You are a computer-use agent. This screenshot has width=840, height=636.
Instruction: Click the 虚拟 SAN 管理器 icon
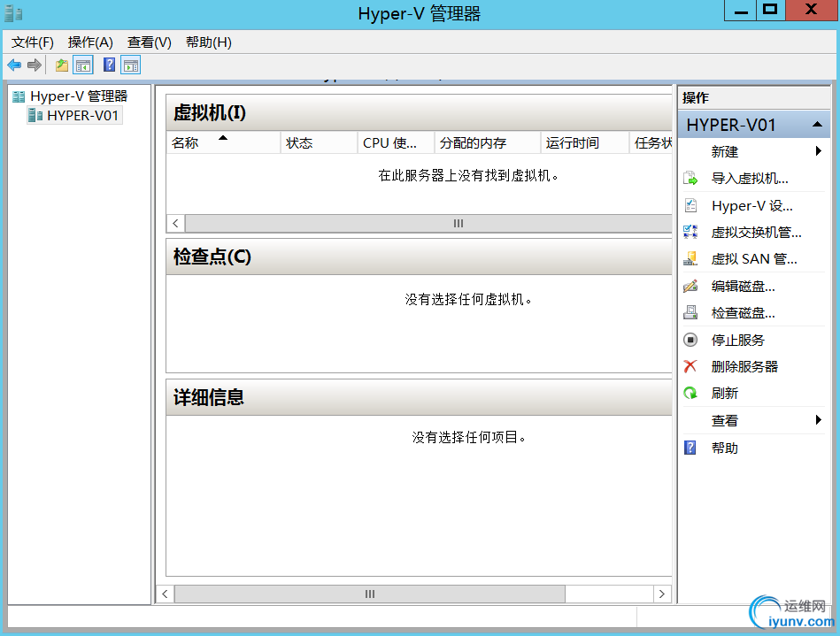pos(690,259)
